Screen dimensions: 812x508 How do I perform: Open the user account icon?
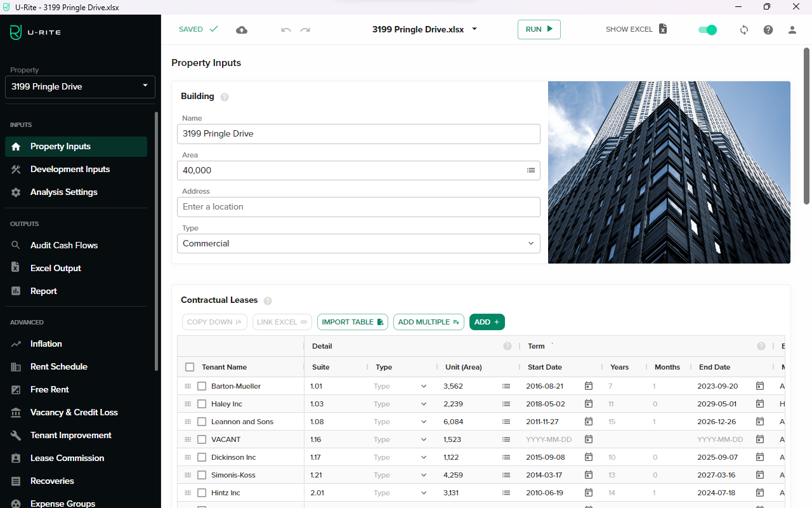[x=792, y=30]
